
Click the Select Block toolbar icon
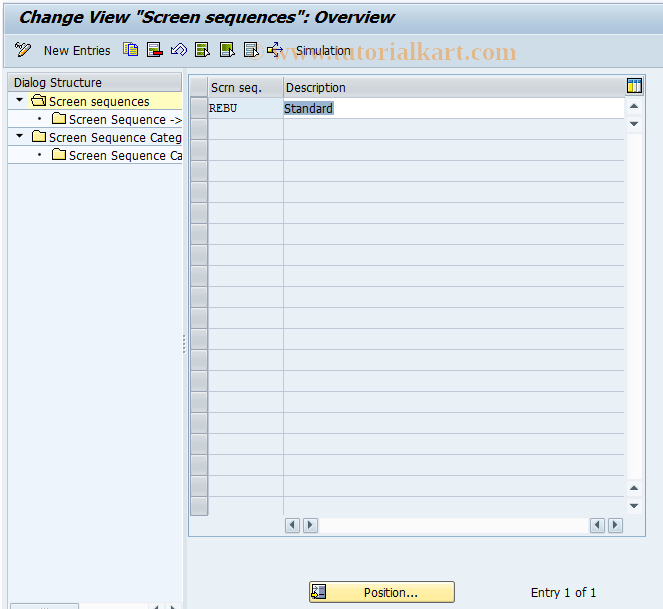tap(227, 50)
